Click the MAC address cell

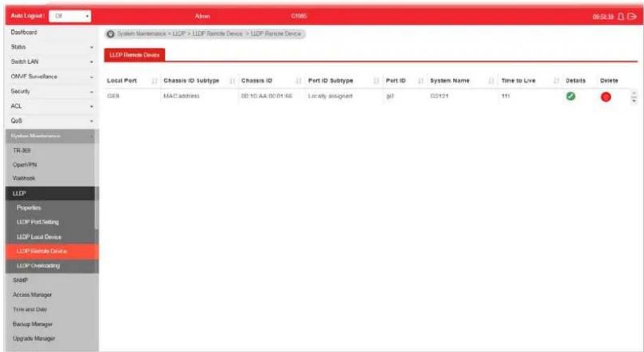[x=181, y=96]
